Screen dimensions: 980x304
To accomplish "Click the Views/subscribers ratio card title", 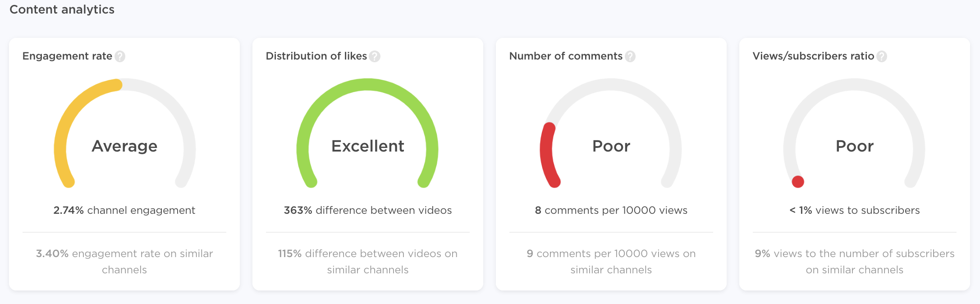I will tap(813, 56).
